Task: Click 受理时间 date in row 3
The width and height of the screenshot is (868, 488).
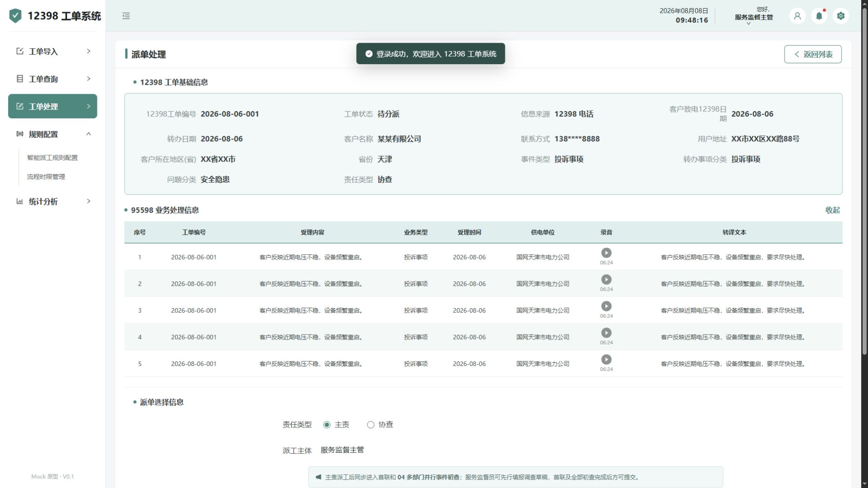Action: [469, 310]
